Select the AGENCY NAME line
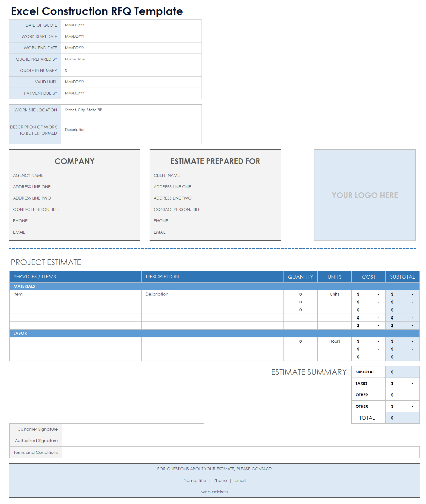The width and height of the screenshot is (426, 504). pyautogui.click(x=28, y=175)
